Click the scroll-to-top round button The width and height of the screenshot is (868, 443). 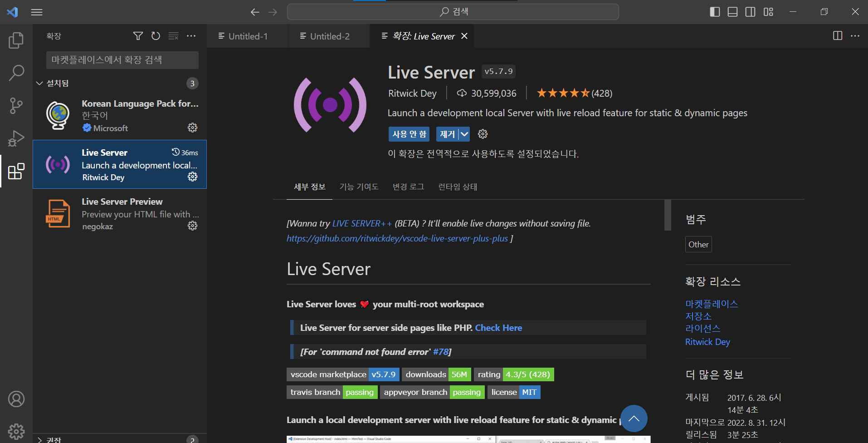pyautogui.click(x=634, y=418)
